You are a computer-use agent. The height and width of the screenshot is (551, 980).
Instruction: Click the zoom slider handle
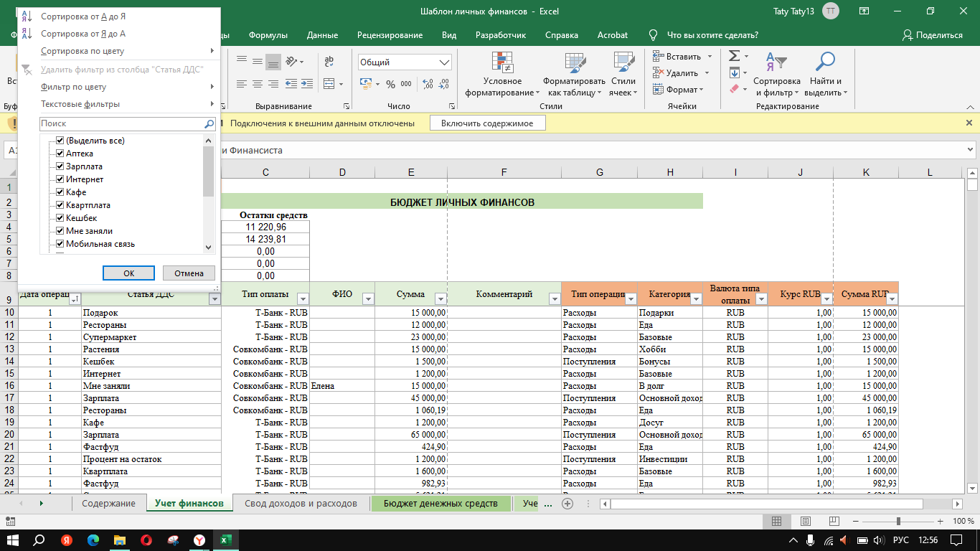(x=899, y=521)
